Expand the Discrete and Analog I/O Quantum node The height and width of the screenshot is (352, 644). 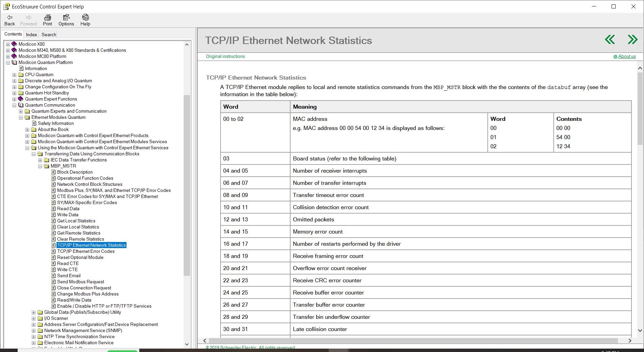point(14,81)
